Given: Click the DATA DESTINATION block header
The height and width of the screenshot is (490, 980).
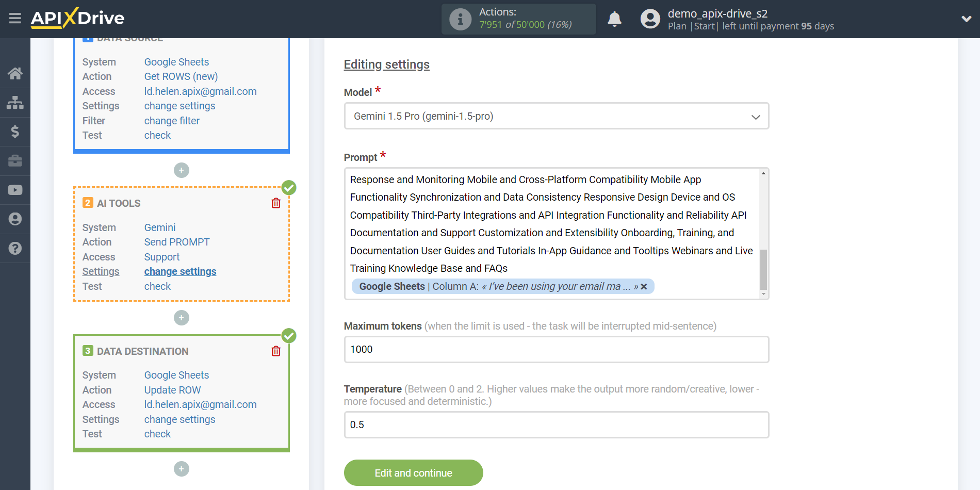Looking at the screenshot, I should click(143, 351).
